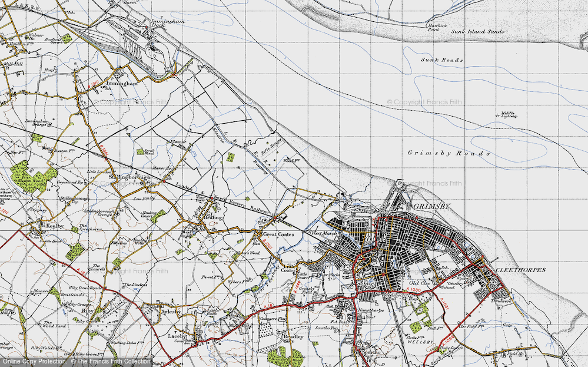Click the 'Roxton Wood' woodland label

(x=29, y=180)
